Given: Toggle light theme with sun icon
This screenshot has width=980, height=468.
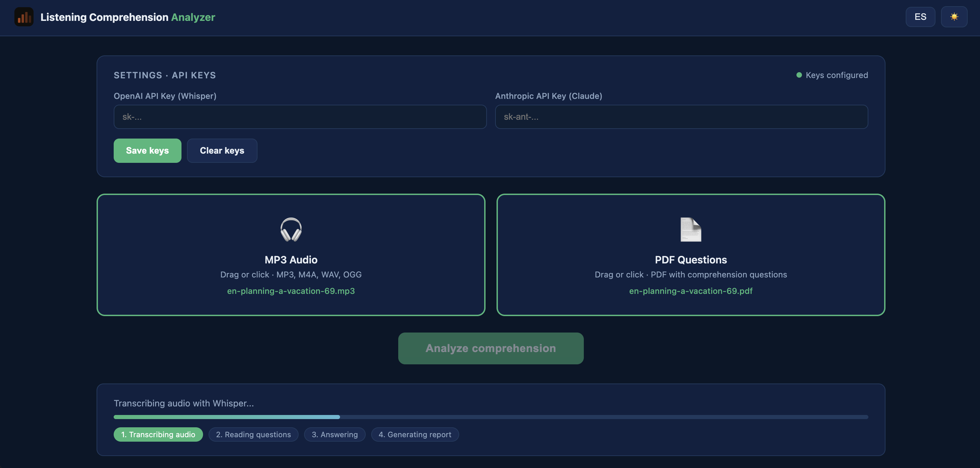Looking at the screenshot, I should 954,17.
